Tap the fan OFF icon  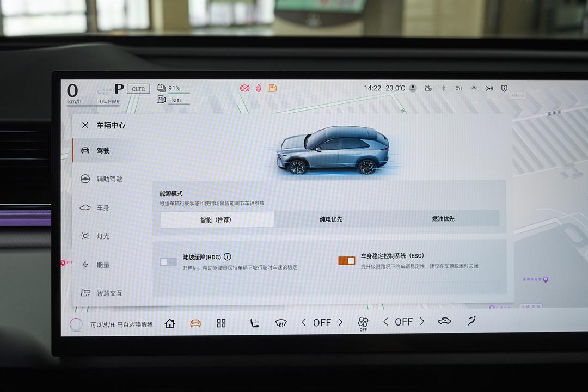point(363,324)
